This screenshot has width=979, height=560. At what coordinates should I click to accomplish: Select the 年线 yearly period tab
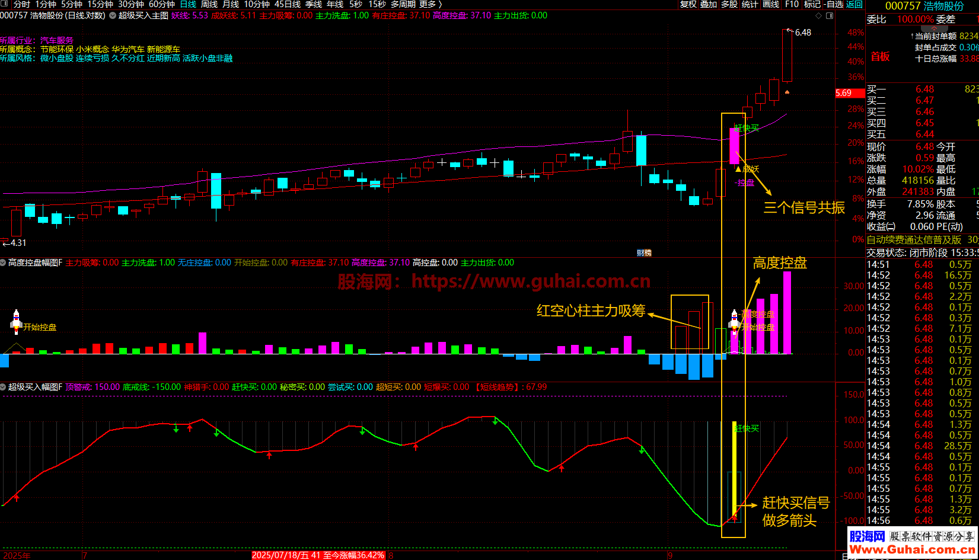point(335,4)
